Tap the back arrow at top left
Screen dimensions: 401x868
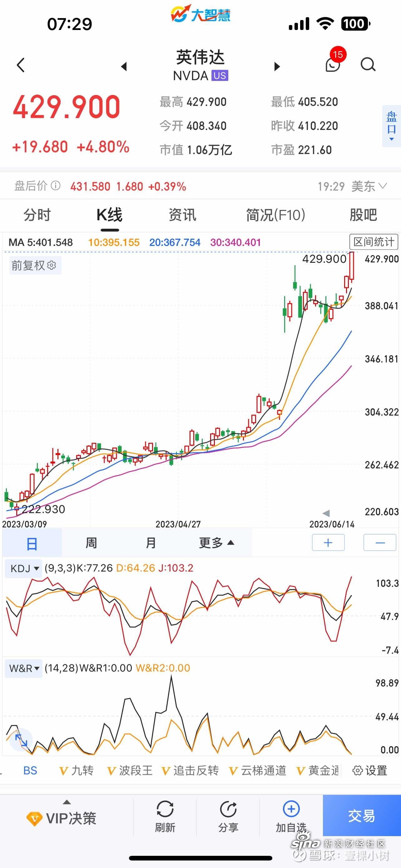[21, 65]
